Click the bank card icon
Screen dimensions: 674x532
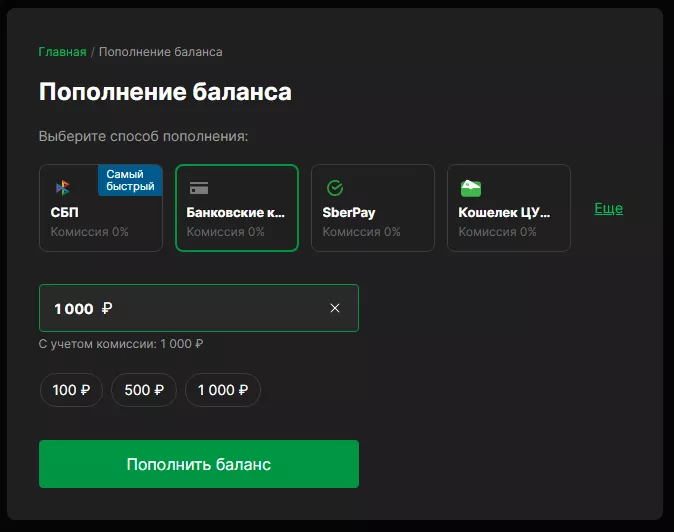coord(199,188)
